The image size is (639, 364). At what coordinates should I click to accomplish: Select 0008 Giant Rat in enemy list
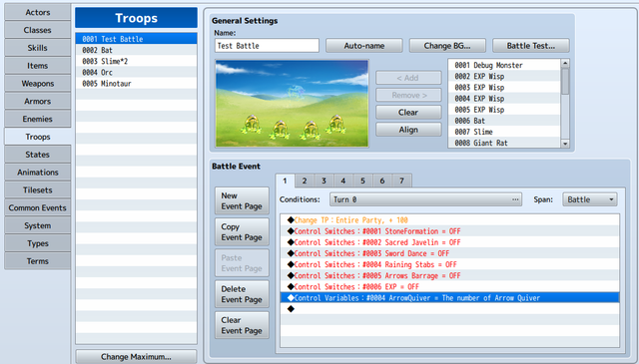point(504,143)
